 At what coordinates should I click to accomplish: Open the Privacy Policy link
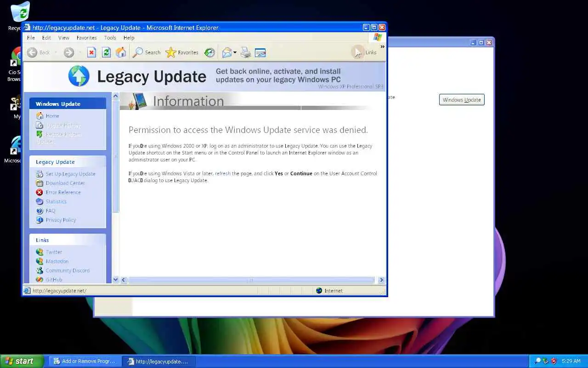61,220
